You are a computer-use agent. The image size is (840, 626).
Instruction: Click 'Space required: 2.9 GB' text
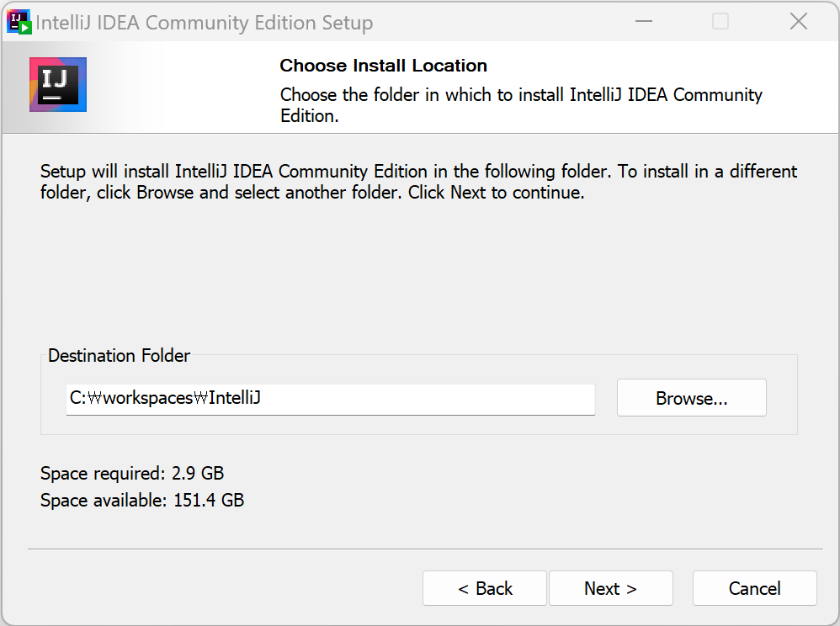coord(132,474)
